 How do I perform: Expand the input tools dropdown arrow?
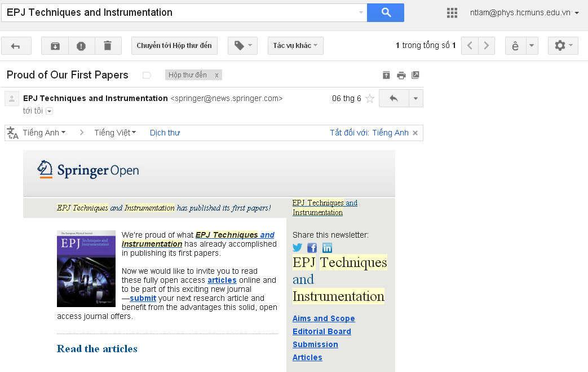coord(532,46)
